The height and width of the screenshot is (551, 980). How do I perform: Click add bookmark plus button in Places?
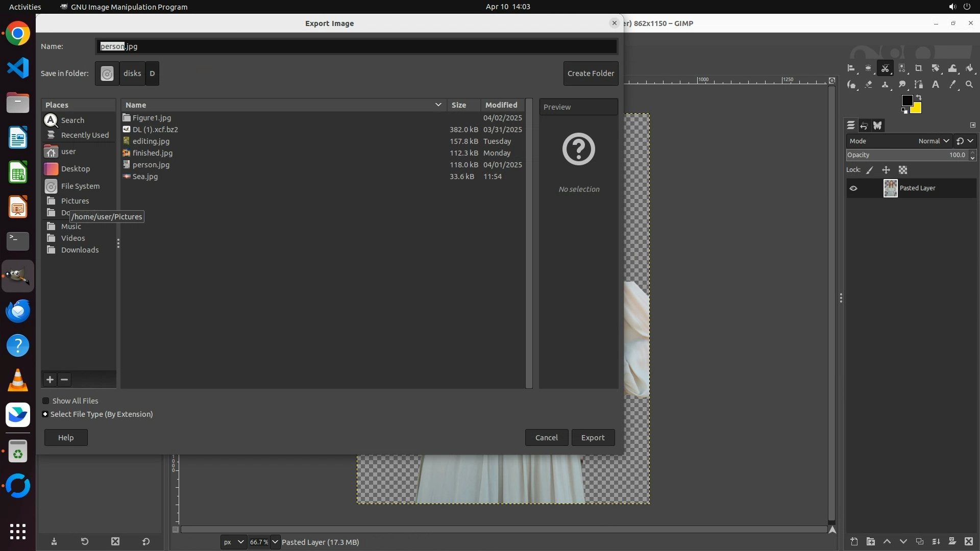[50, 380]
